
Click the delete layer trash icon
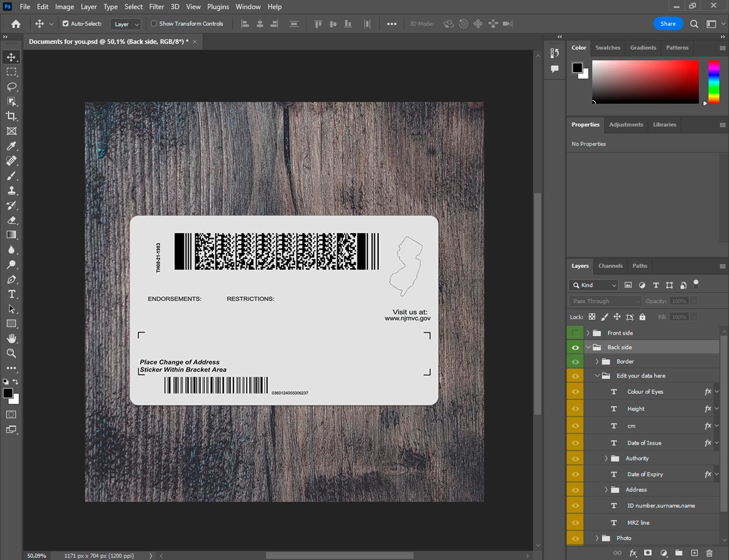coord(709,553)
